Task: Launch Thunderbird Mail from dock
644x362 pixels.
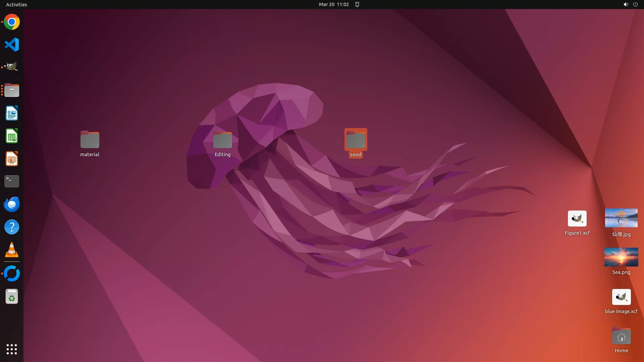Action: (12, 204)
